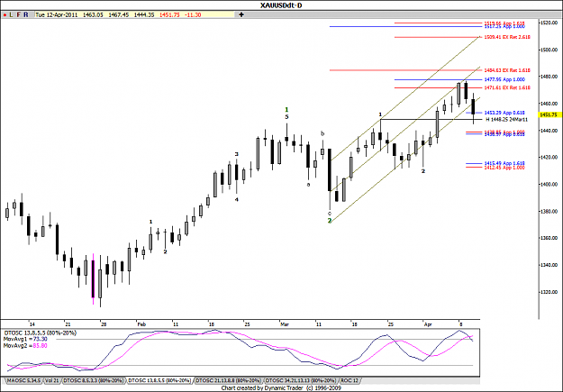Image resolution: width=563 pixels, height=392 pixels.
Task: Click the 1412.45 App 1.000 label
Action: point(504,168)
